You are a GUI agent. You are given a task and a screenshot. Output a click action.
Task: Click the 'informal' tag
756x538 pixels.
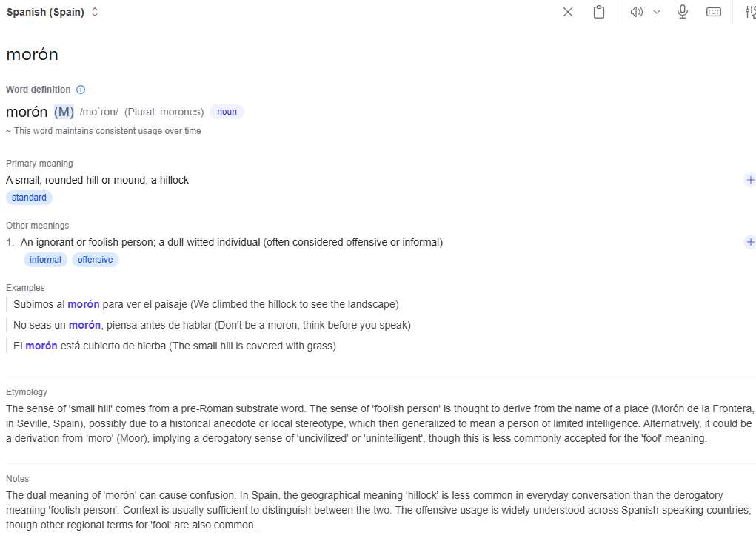[45, 260]
